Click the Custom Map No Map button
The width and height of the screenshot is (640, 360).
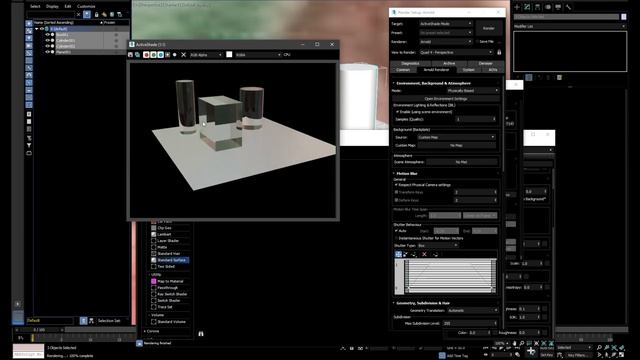(x=456, y=145)
